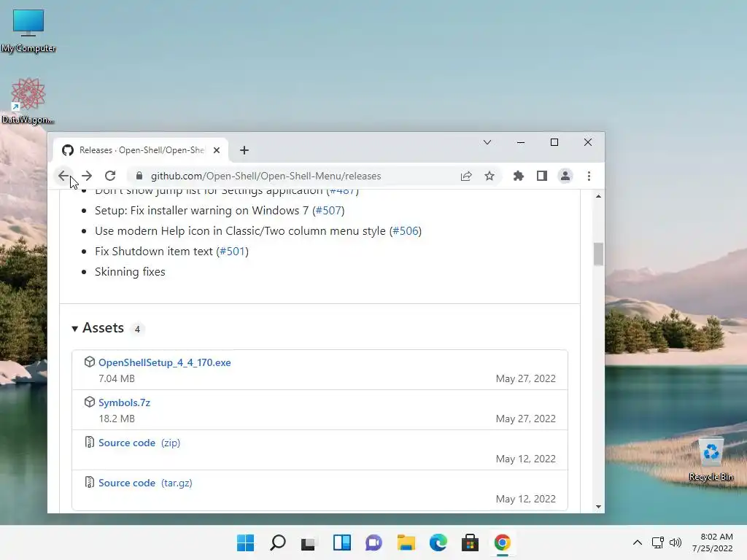Download Source code (zip)
Viewport: 747px width, 560px height.
tap(139, 443)
